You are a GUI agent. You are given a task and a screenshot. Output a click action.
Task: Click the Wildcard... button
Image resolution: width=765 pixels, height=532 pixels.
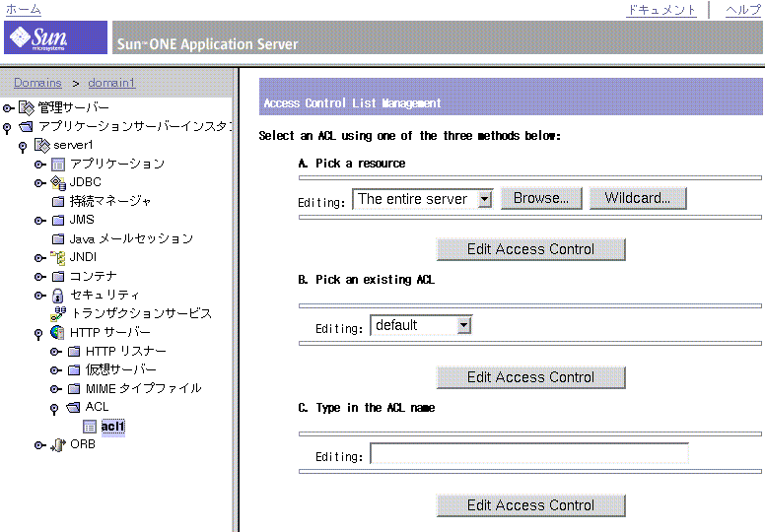pos(638,198)
